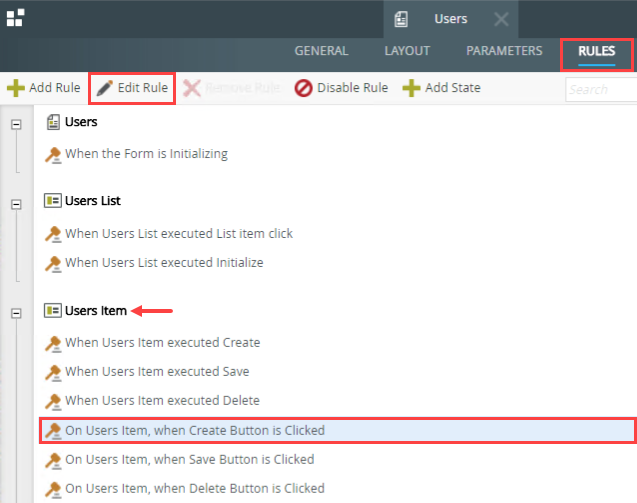Click the Add Rule plus icon
637x503 pixels.
[15, 88]
